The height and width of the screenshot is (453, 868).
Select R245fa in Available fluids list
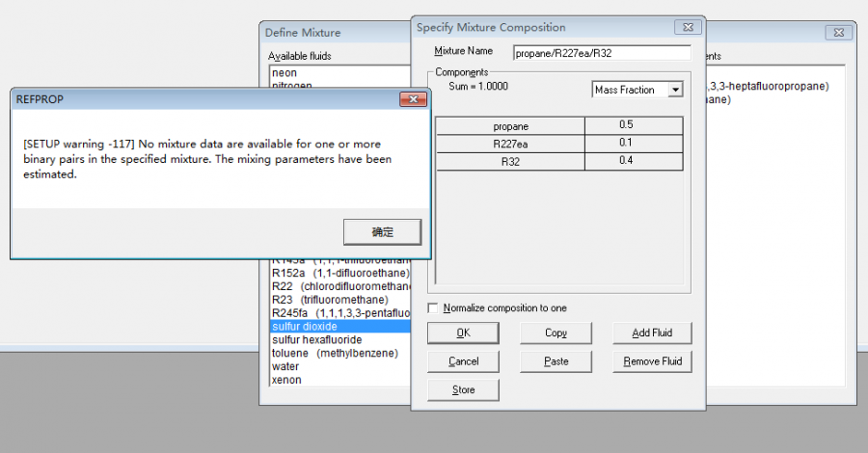click(x=339, y=313)
